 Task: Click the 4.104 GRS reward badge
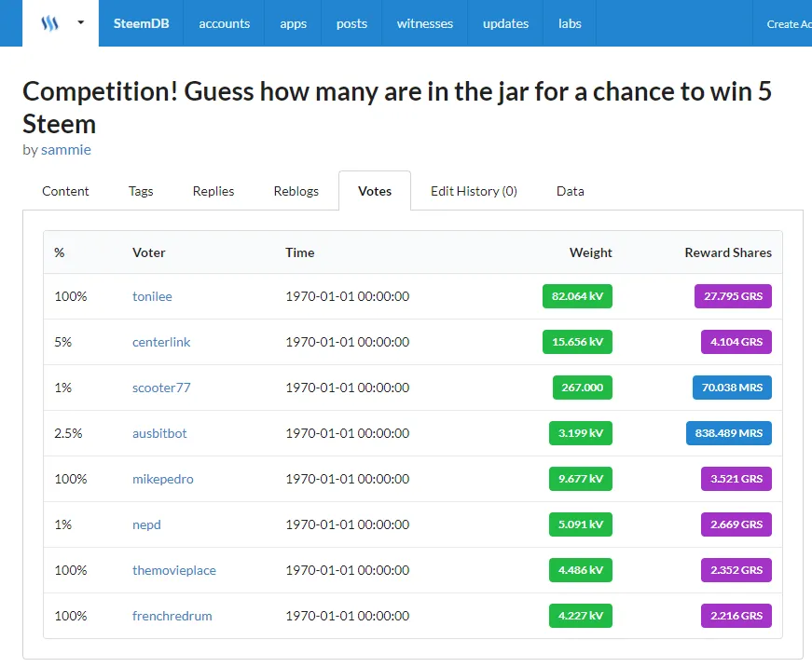coord(736,342)
